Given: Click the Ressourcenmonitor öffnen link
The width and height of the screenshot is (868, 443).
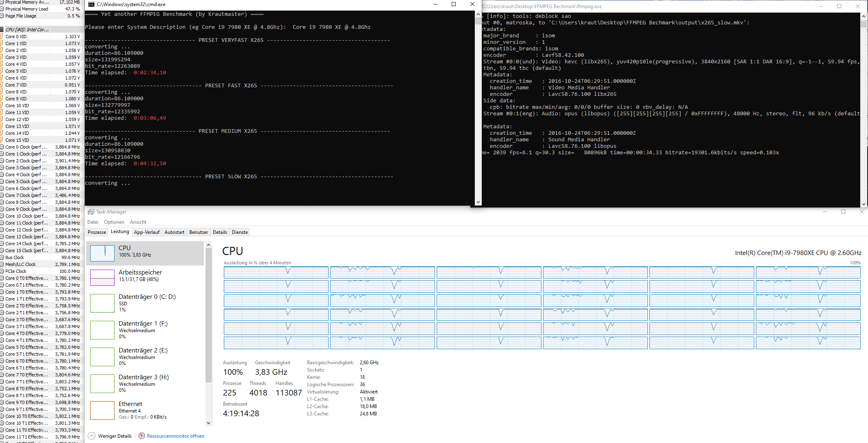Looking at the screenshot, I should coord(175,436).
